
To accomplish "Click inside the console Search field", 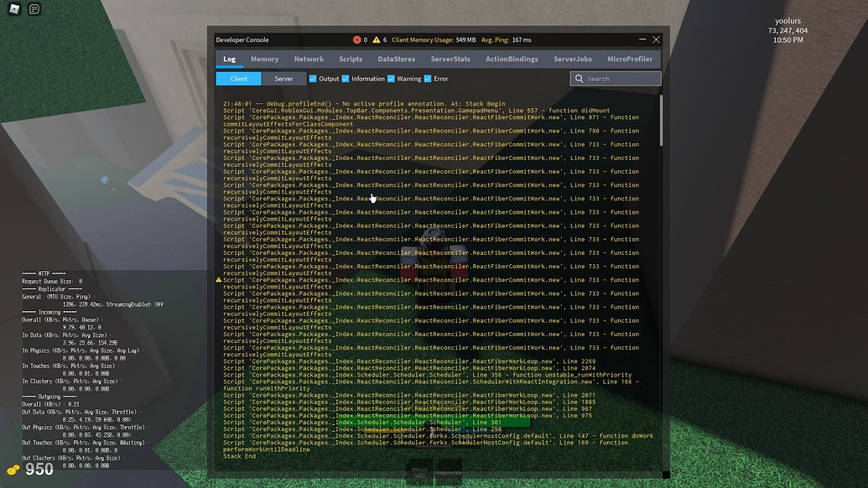I will point(621,78).
